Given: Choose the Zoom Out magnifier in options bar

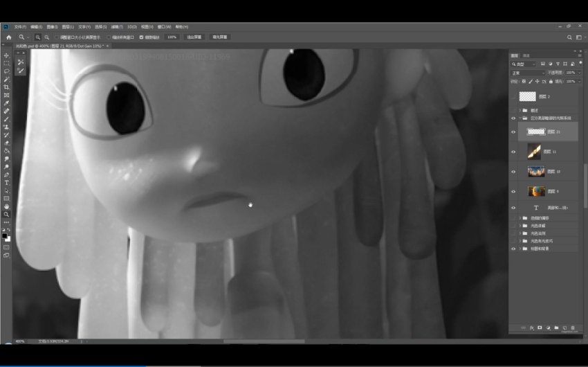Looking at the screenshot, I should [47, 37].
